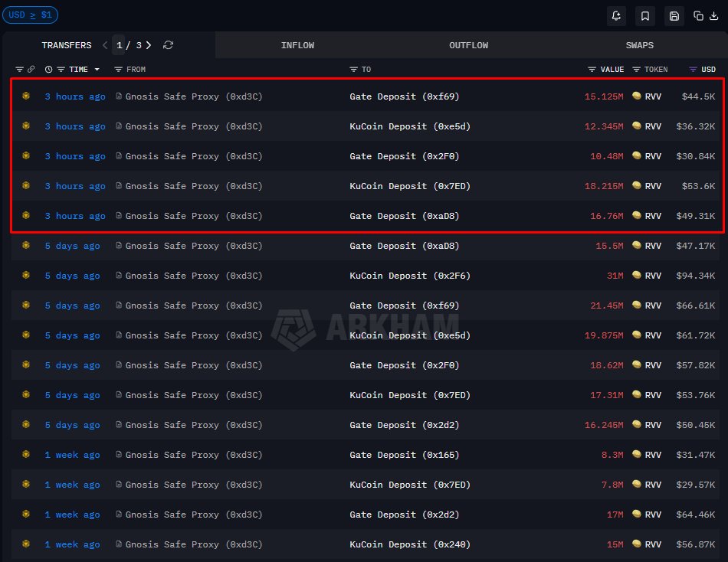The height and width of the screenshot is (562, 728).
Task: Open Gnosis Safe Proxy in 31M row
Action: [x=194, y=276]
